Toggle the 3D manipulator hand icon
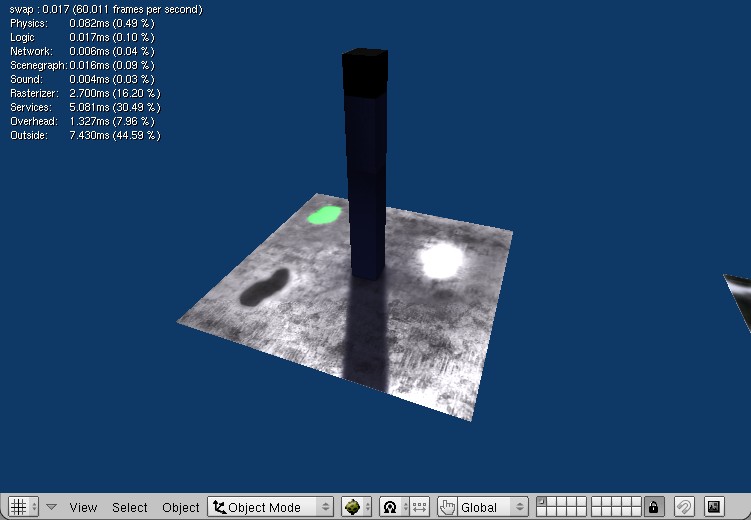The image size is (751, 520). coord(446,507)
